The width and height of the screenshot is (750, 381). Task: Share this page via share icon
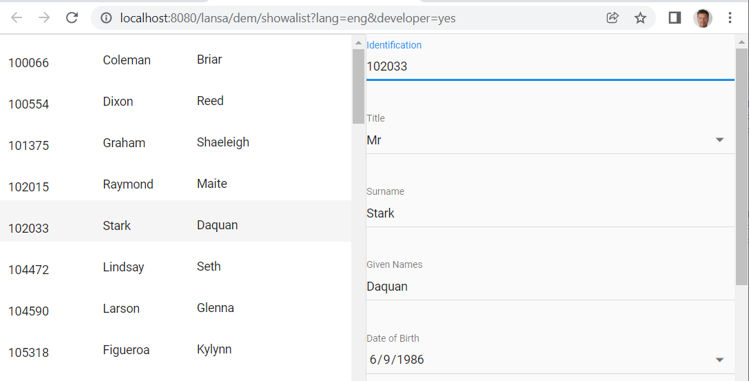tap(612, 18)
